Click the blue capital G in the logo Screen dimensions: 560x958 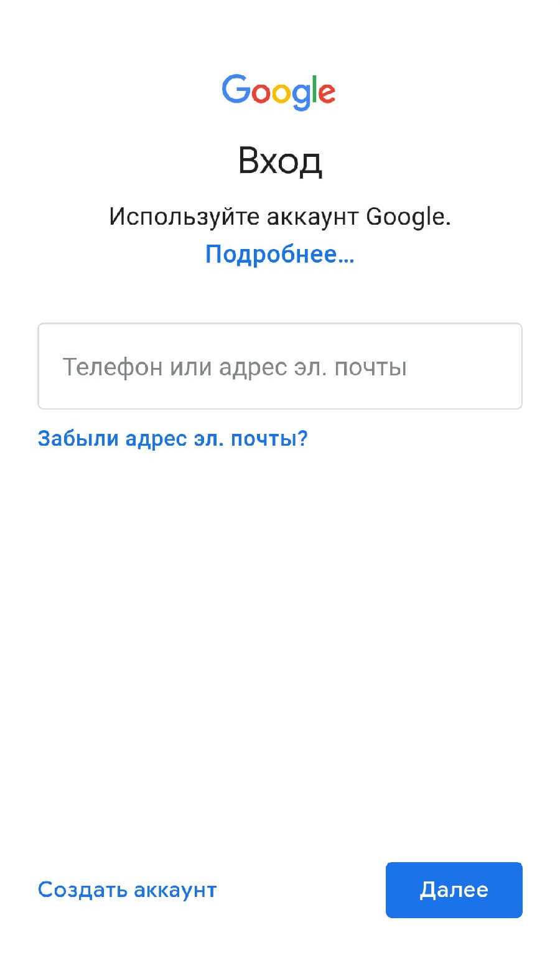(235, 90)
